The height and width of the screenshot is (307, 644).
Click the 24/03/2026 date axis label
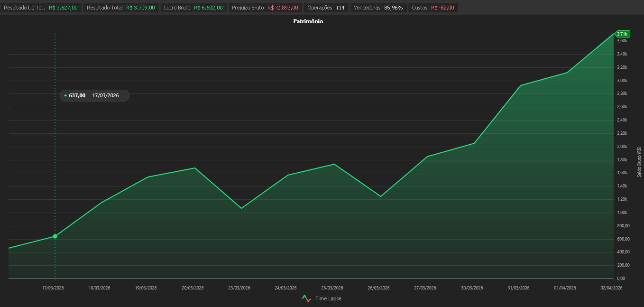(x=285, y=288)
